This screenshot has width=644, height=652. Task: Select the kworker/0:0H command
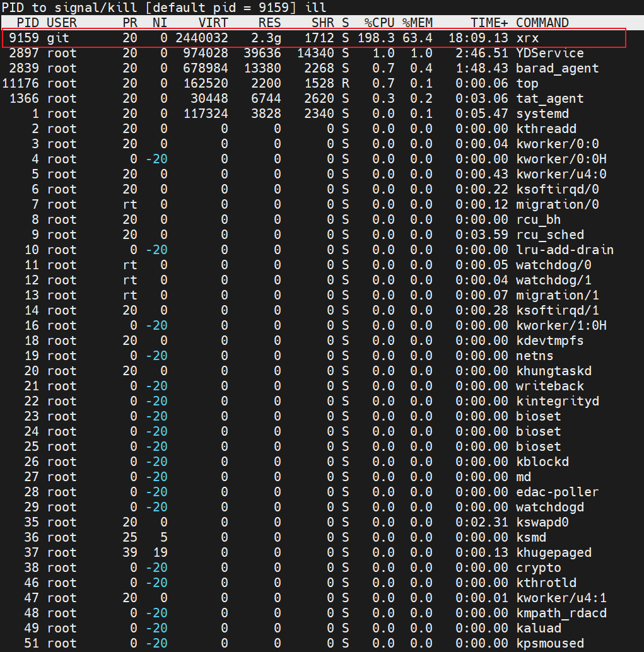(561, 159)
